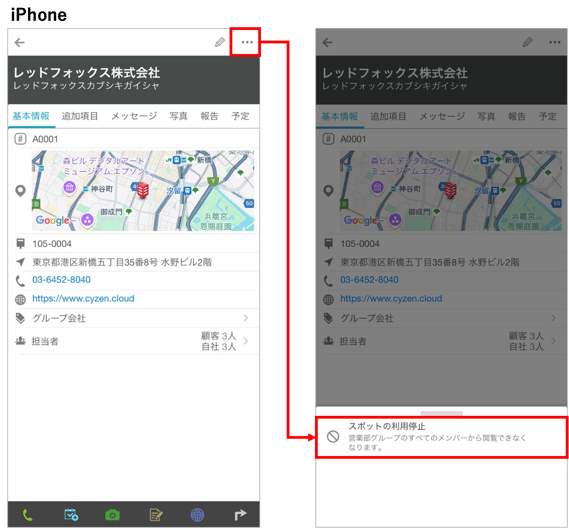The image size is (569, 528).
Task: Tap the blue globe icon in bottom bar
Action: 197,515
